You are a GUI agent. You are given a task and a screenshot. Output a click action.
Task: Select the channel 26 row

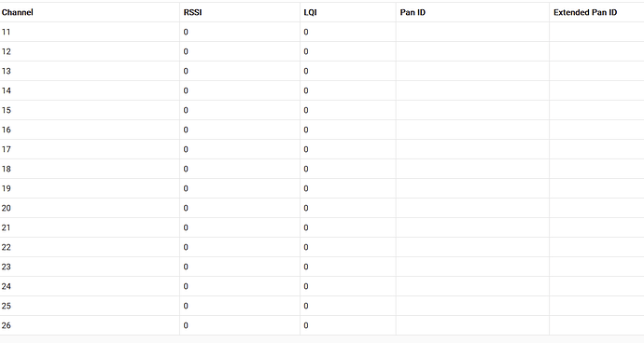(x=322, y=325)
